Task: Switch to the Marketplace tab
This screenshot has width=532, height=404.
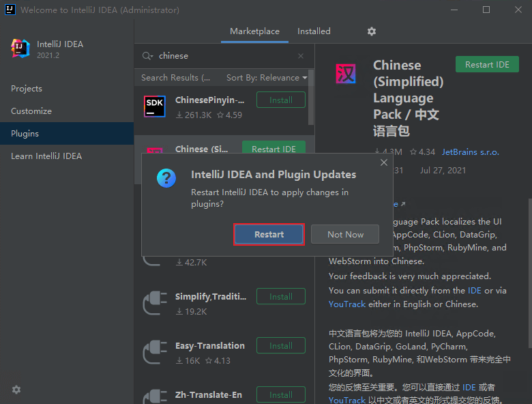Action: pyautogui.click(x=254, y=31)
